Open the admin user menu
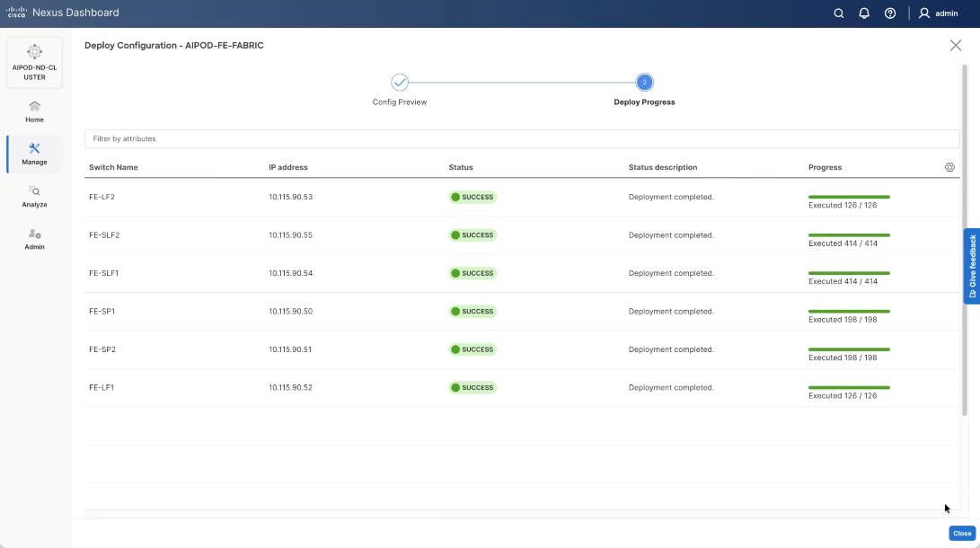Viewport: 980px width, 548px height. [938, 13]
